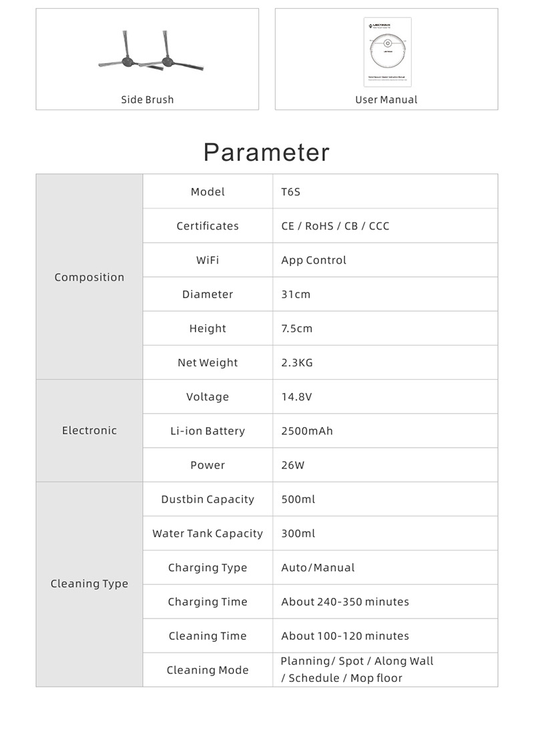
Task: Click the Cleaning Mode row label
Action: coord(208,670)
